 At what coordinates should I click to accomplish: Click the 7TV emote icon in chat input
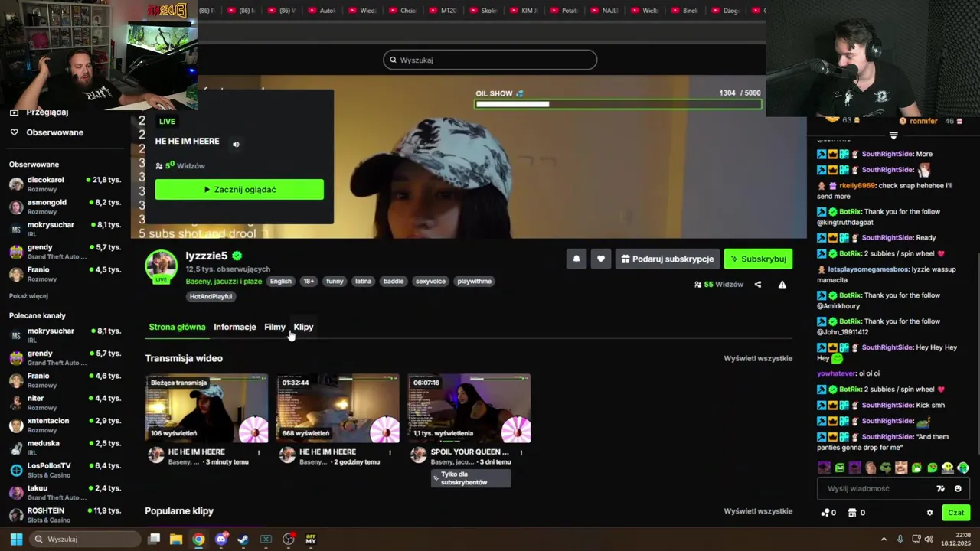941,488
